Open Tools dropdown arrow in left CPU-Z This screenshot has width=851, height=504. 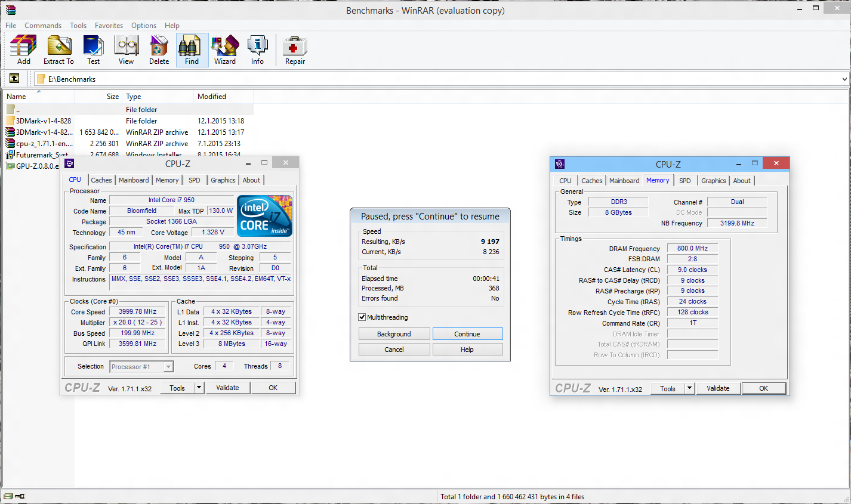pos(199,388)
